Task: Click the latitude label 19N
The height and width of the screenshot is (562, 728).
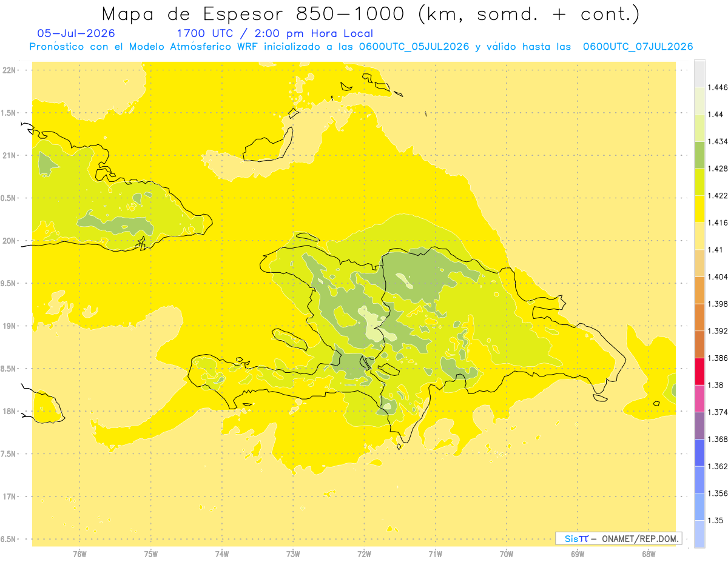Action: (x=9, y=326)
